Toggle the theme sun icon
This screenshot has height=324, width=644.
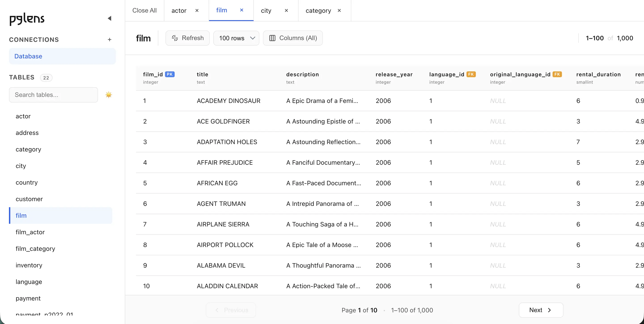coord(109,95)
